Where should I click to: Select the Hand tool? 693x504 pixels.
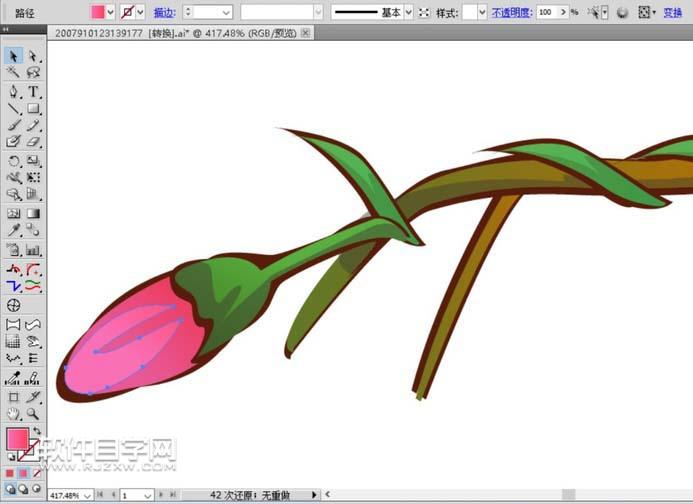[x=13, y=413]
